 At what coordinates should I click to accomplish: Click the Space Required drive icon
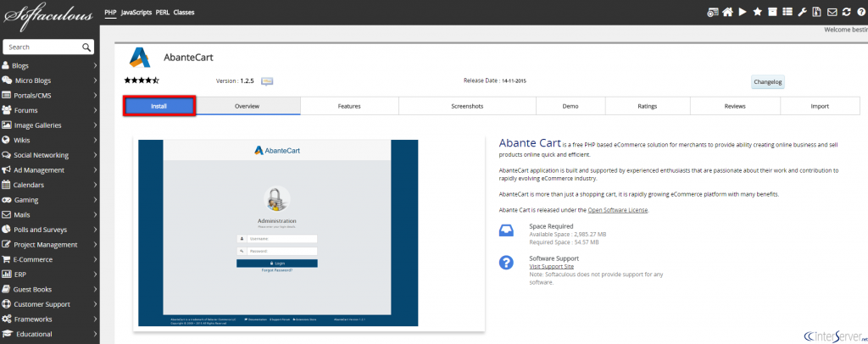pos(506,230)
